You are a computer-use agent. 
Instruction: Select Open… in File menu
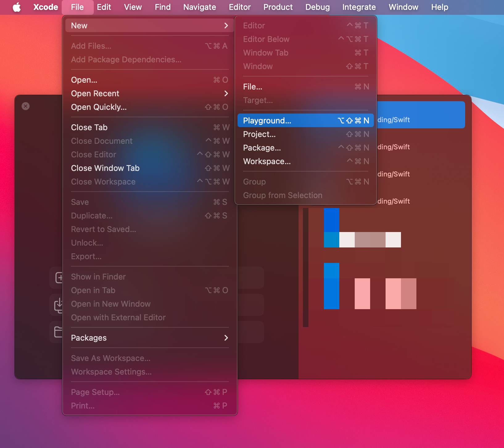(150, 80)
